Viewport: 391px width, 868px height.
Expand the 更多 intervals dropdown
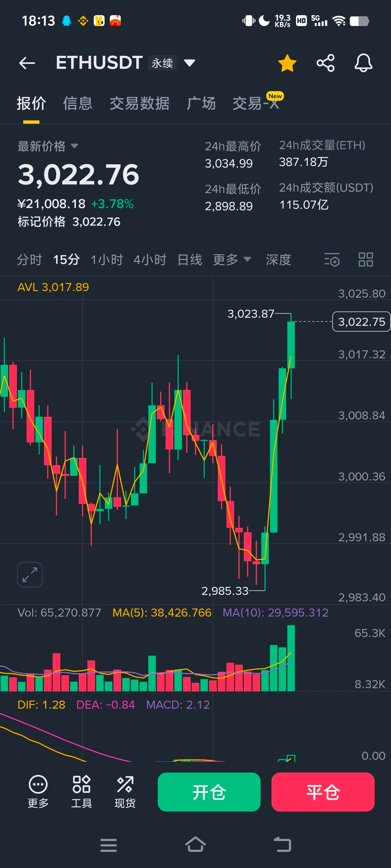pyautogui.click(x=232, y=260)
